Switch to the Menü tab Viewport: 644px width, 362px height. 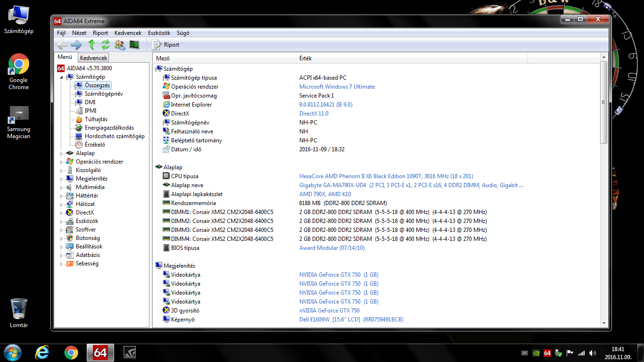[x=65, y=57]
